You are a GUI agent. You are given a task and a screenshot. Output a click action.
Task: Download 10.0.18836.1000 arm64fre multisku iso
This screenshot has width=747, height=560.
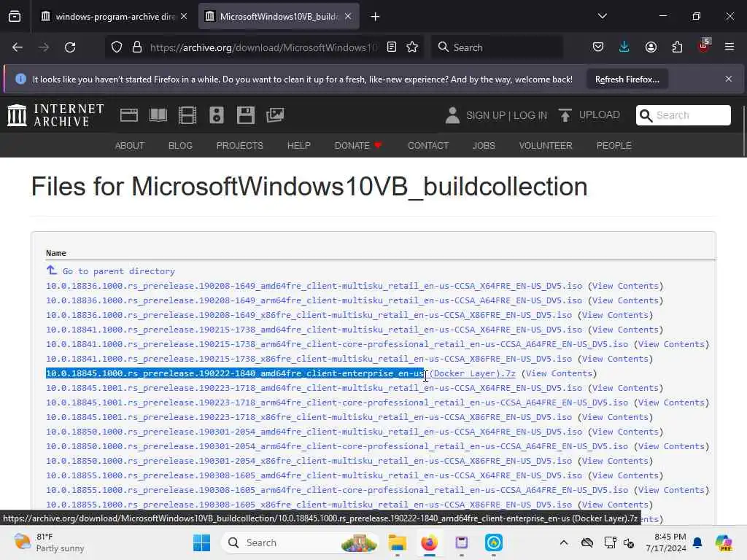coord(314,300)
